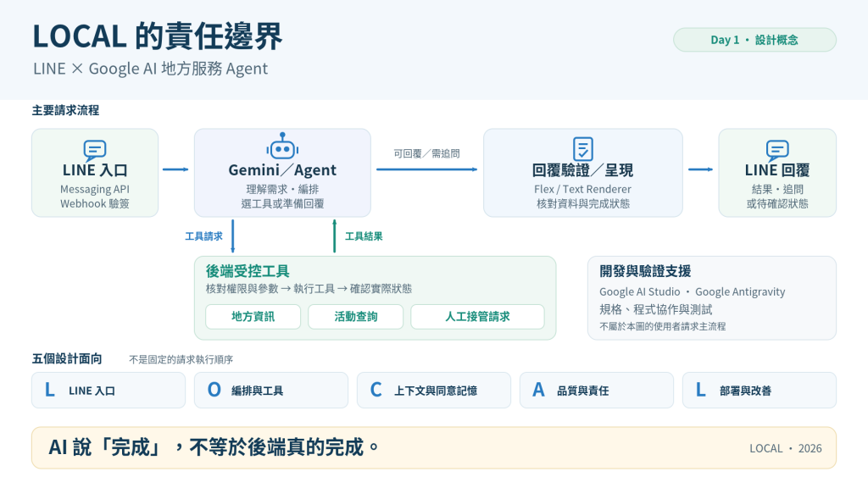Click the 人工接管請求 tool chip

click(x=477, y=317)
